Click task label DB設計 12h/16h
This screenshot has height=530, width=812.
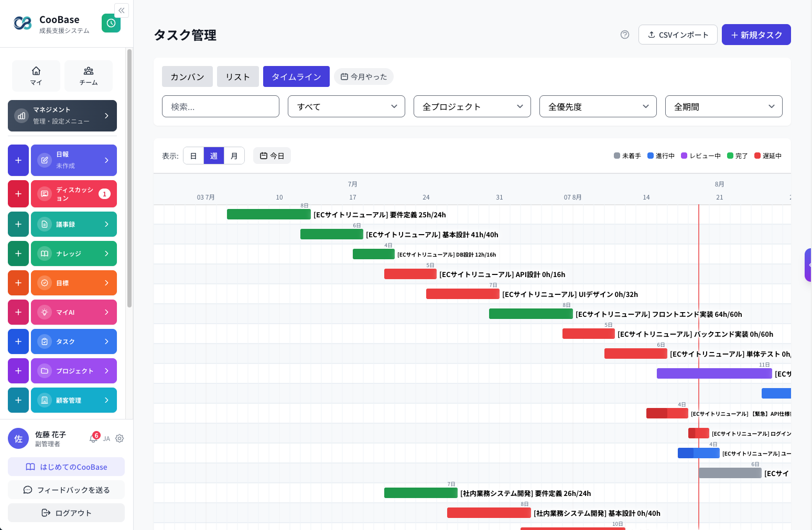(447, 255)
